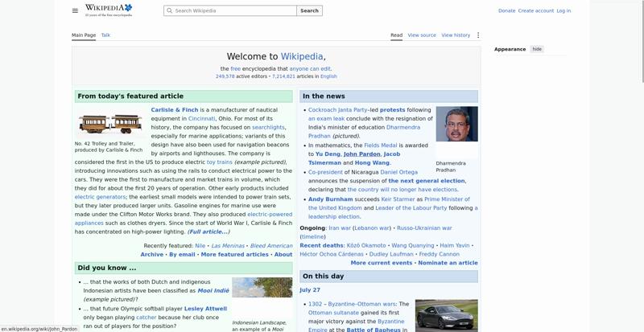Switch to the Talk tab

(105, 35)
